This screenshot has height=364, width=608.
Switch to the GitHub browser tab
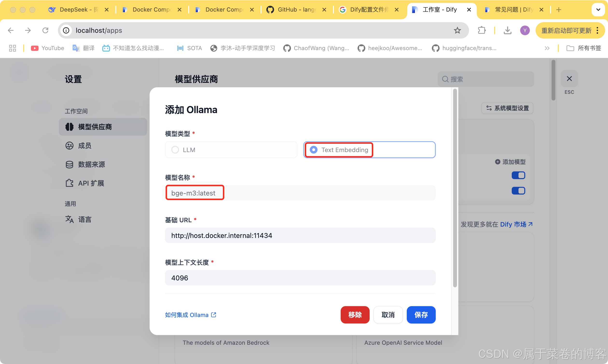(x=292, y=10)
